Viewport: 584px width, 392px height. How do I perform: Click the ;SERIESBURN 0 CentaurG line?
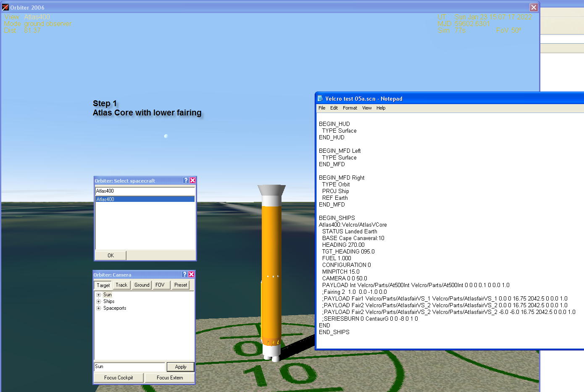click(x=370, y=319)
